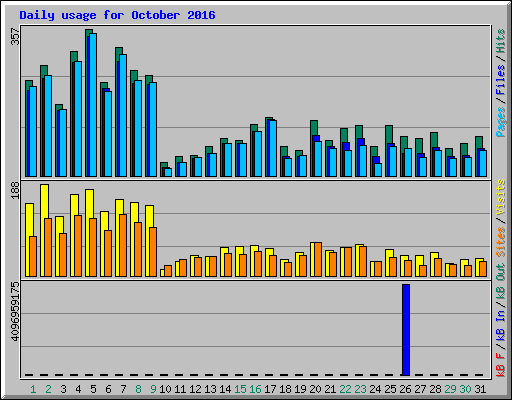Click day label 22 on x-axis
512x400 pixels.
345,389
